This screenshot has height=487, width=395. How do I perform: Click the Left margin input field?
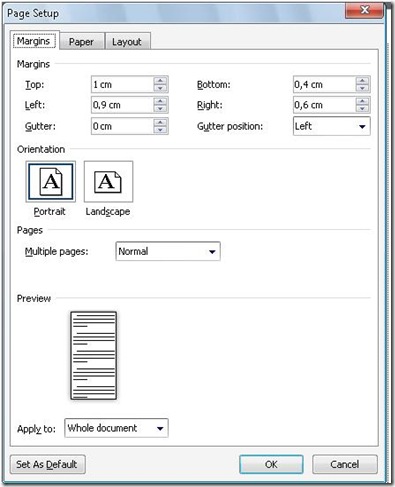(x=122, y=105)
